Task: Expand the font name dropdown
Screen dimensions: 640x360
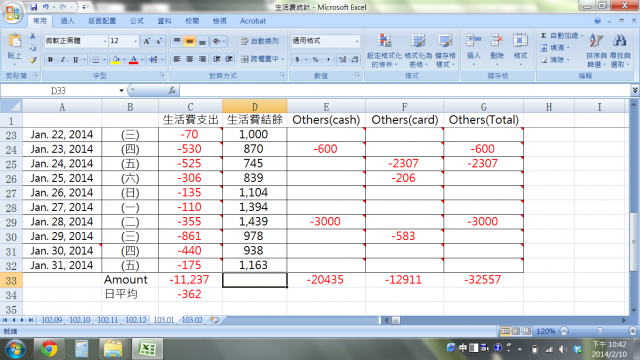Action: click(x=105, y=41)
